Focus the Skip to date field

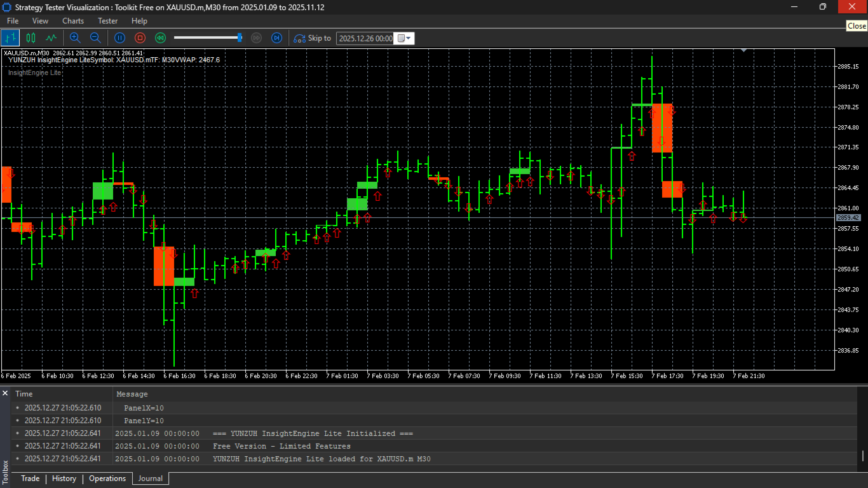click(365, 38)
